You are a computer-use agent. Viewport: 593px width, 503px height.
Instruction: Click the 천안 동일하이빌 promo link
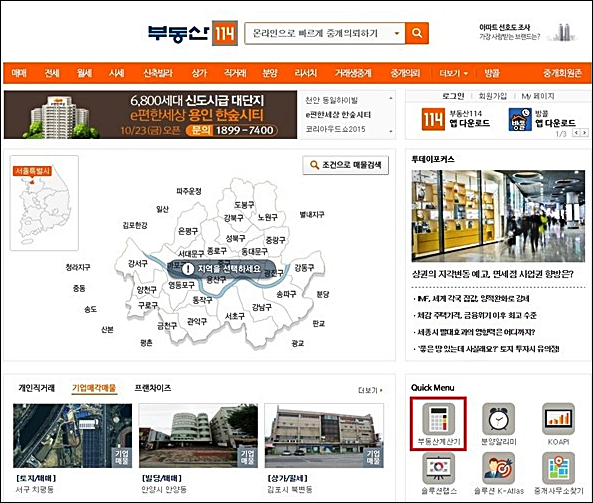tap(331, 100)
